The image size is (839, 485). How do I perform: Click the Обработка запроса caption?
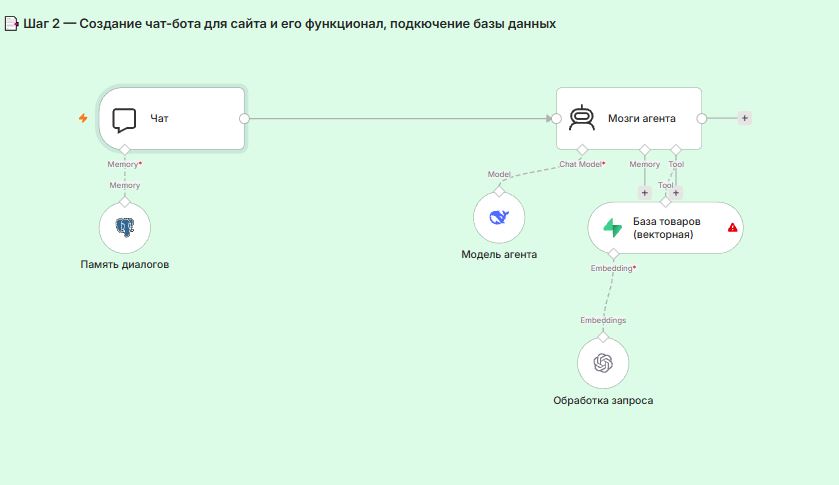[x=603, y=400]
